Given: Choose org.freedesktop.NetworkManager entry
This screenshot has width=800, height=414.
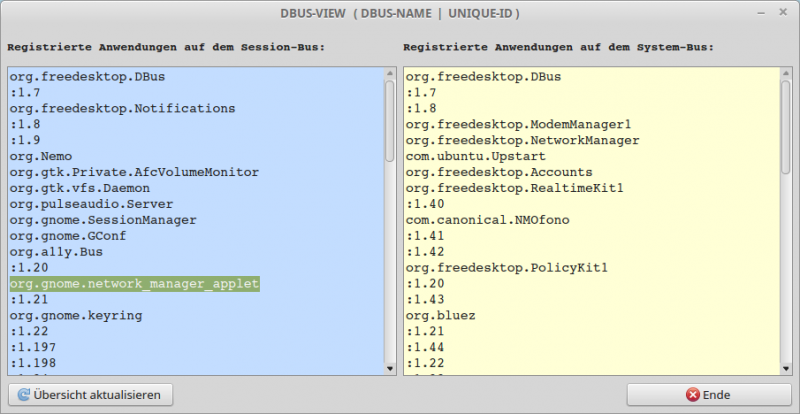Looking at the screenshot, I should (x=522, y=140).
